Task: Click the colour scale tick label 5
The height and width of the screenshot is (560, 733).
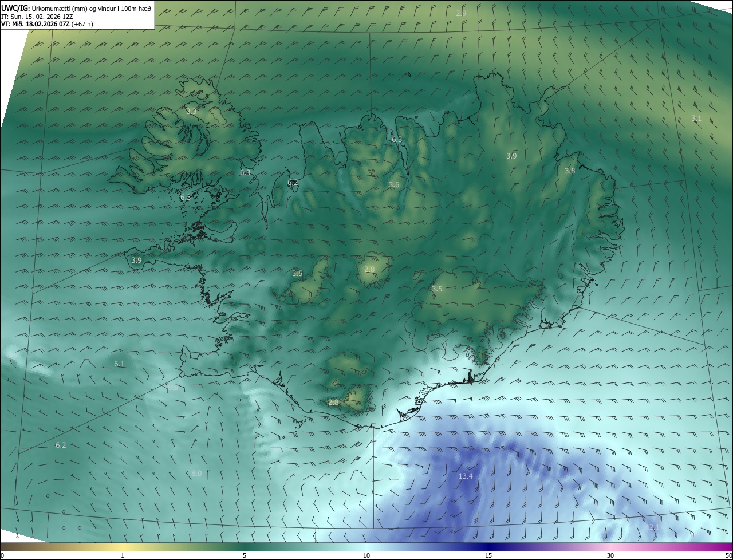Action: click(245, 555)
